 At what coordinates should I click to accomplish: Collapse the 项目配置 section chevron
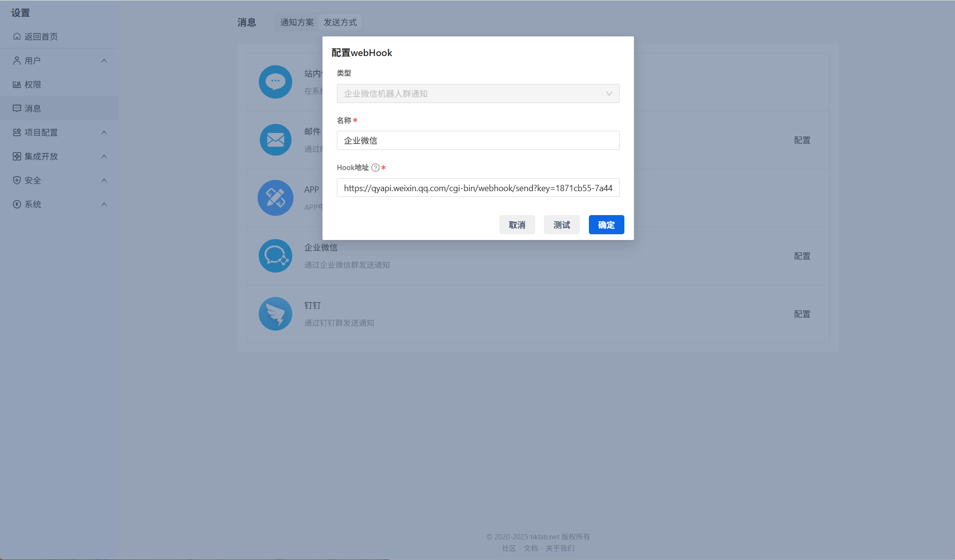coord(104,132)
